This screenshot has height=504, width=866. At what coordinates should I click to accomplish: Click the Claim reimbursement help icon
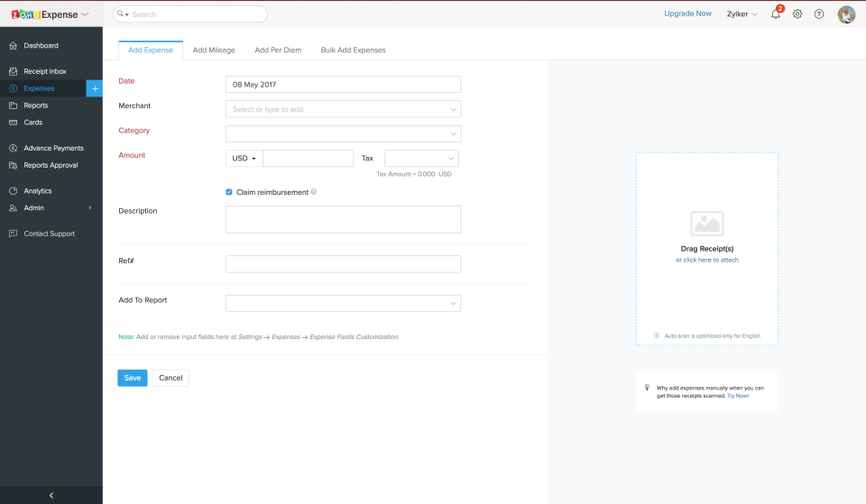[314, 192]
